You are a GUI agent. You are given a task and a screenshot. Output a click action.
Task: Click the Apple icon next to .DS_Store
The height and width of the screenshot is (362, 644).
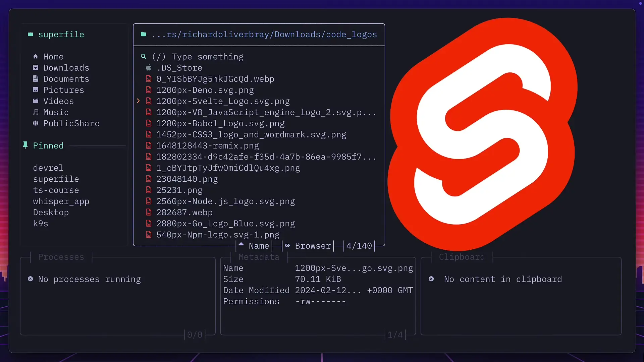[149, 67]
